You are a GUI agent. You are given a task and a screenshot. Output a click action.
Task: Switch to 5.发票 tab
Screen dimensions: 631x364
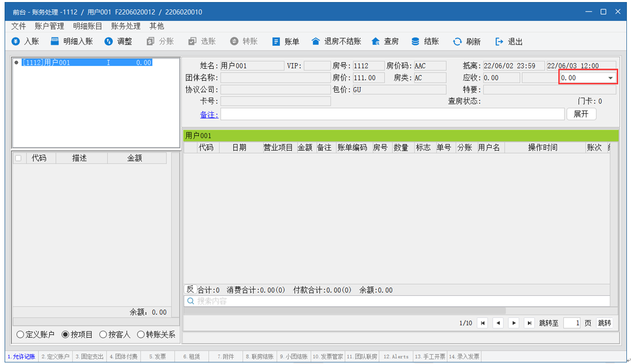click(x=157, y=356)
